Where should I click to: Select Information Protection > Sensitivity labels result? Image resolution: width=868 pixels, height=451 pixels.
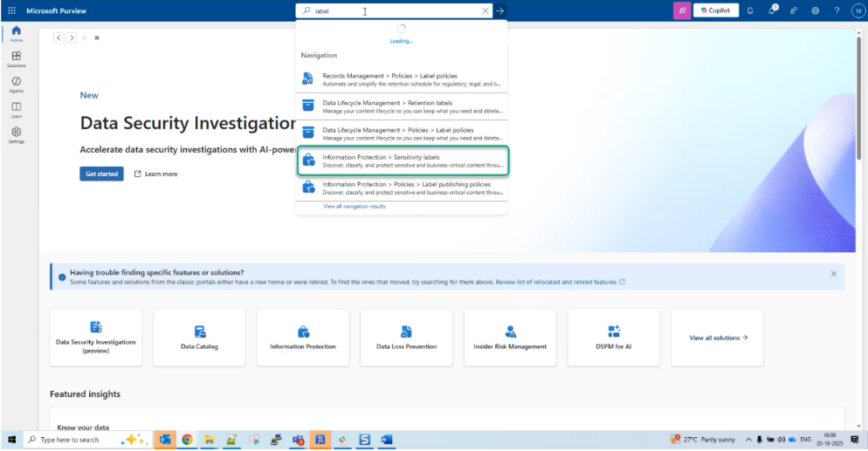(402, 161)
